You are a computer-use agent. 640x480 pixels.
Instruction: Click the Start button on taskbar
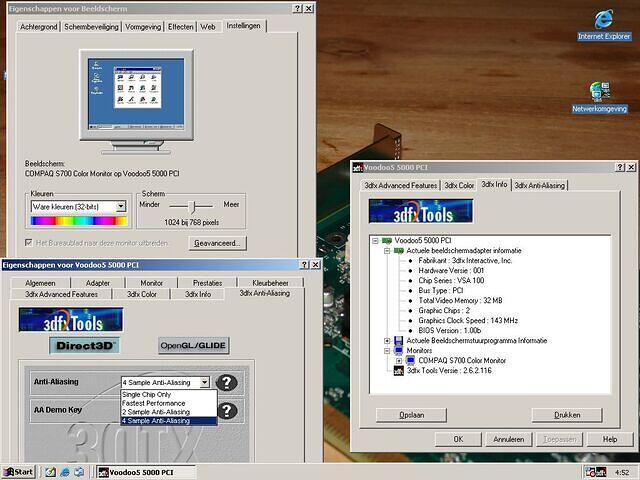click(x=18, y=472)
